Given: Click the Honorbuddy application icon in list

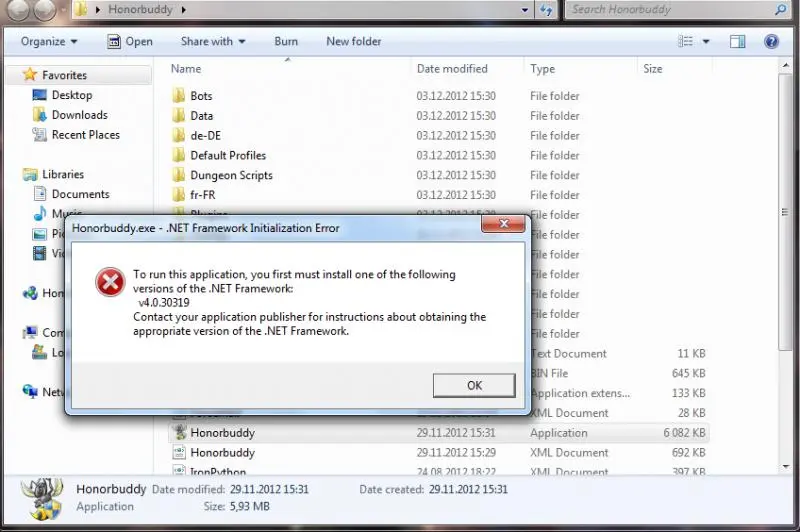Looking at the screenshot, I should click(x=179, y=432).
